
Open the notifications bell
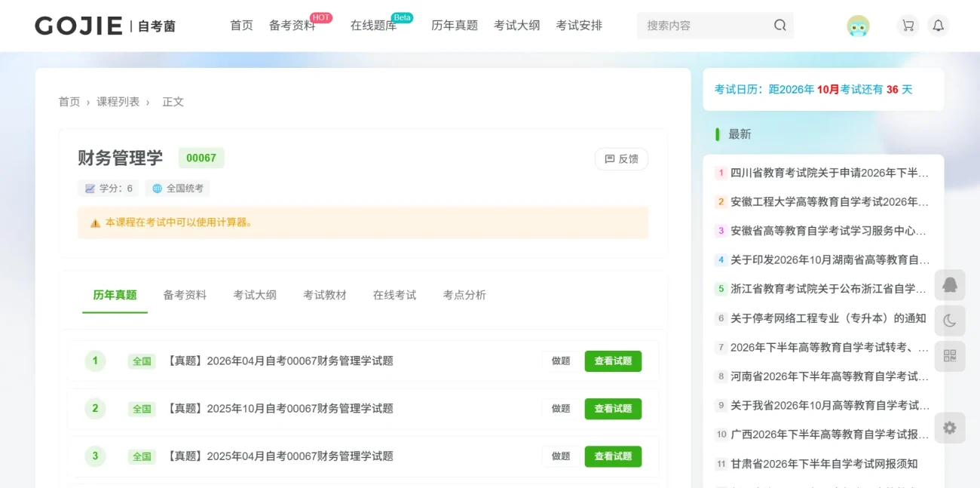coord(938,26)
